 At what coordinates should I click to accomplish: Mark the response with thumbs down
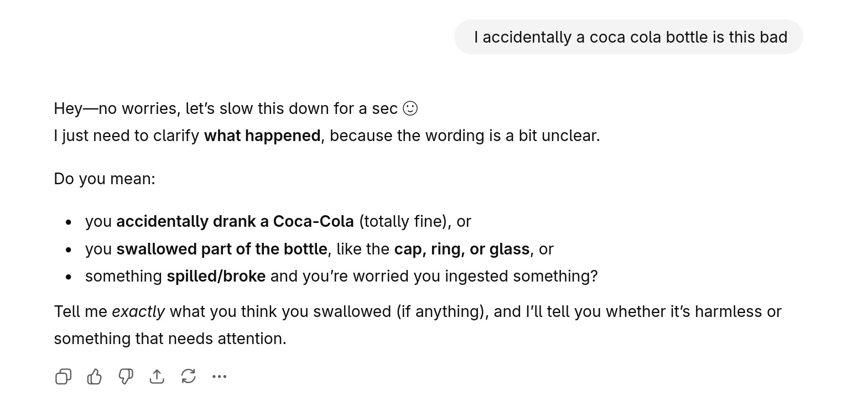126,377
